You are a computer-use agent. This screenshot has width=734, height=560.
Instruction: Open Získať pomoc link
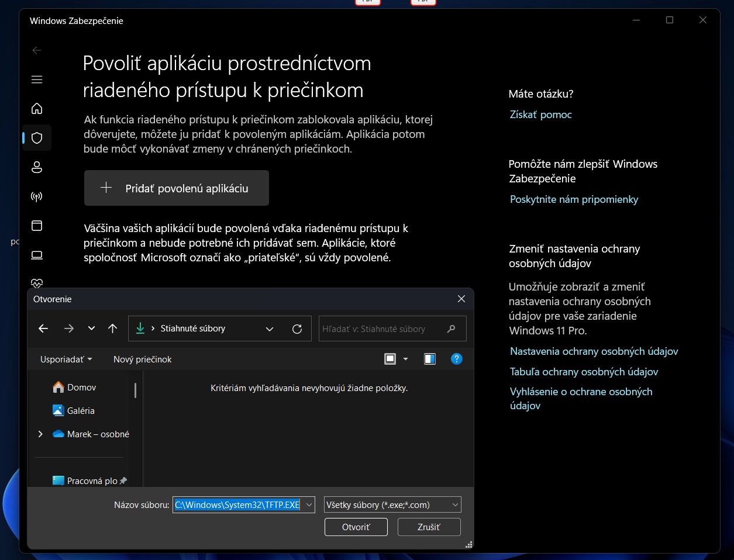pos(540,115)
